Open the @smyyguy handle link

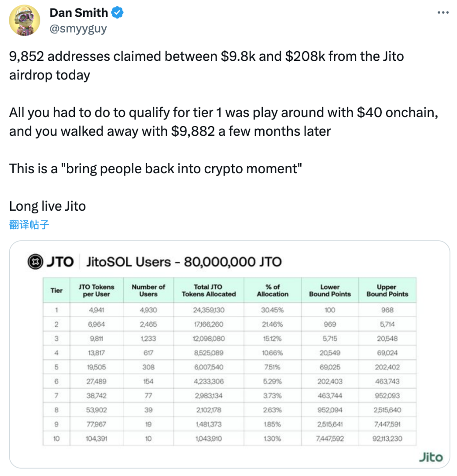point(78,29)
